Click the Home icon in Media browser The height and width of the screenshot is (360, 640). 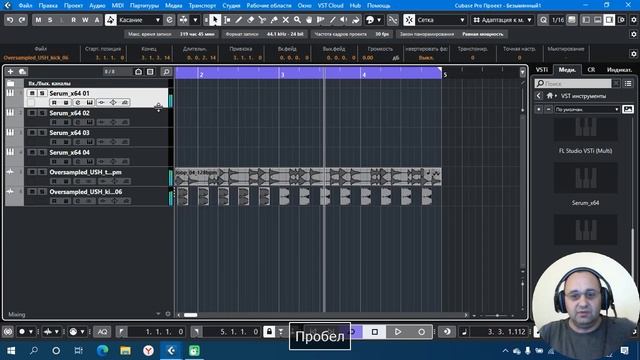coord(550,96)
